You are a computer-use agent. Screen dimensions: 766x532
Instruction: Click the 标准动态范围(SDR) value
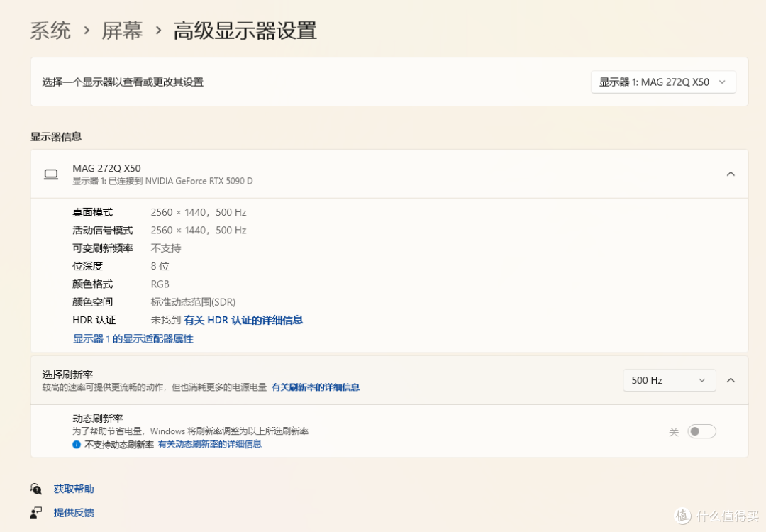pos(193,302)
